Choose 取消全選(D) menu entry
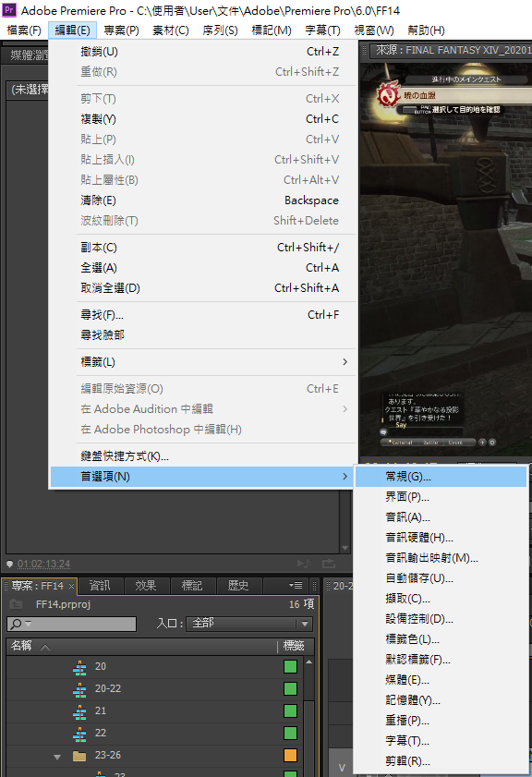Image resolution: width=532 pixels, height=777 pixels. pos(203,288)
